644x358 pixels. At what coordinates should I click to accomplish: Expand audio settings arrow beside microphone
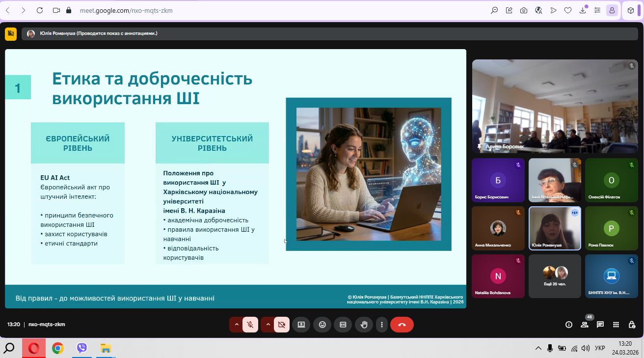[237, 325]
